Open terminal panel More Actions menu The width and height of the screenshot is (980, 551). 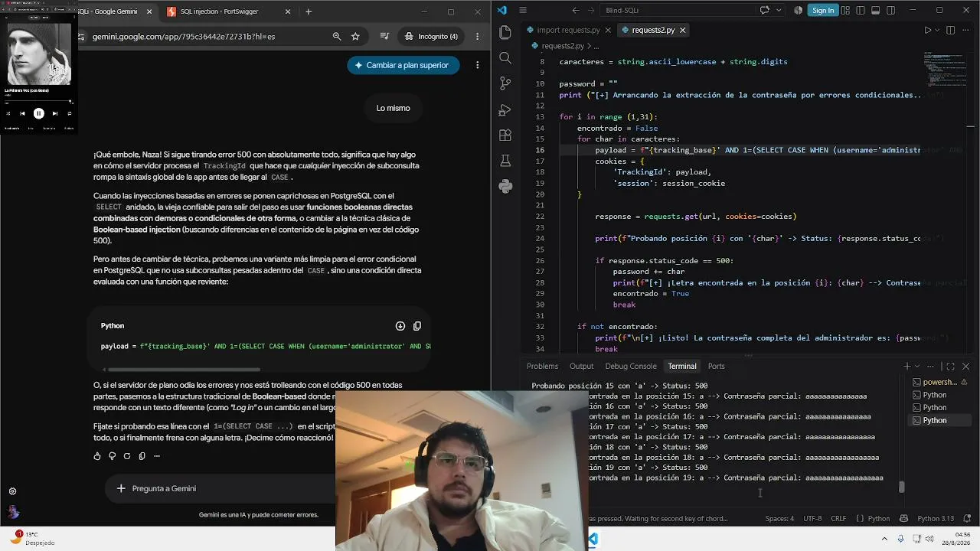931,367
